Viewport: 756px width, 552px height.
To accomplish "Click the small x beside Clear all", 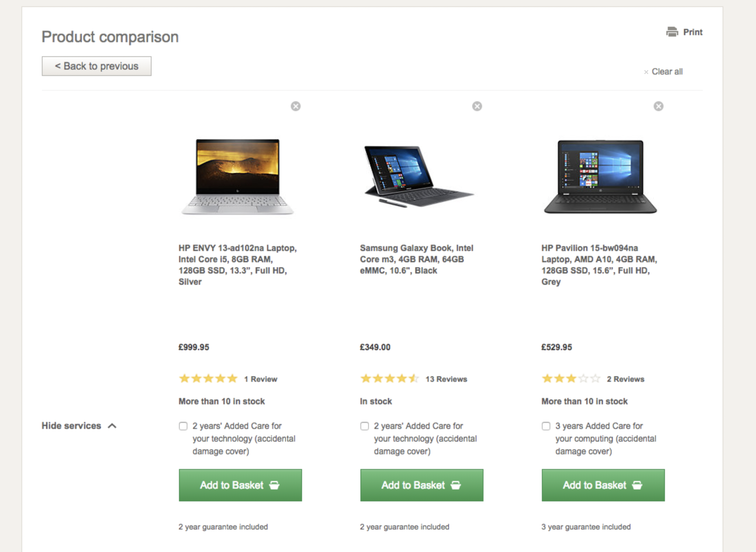I will [x=646, y=72].
